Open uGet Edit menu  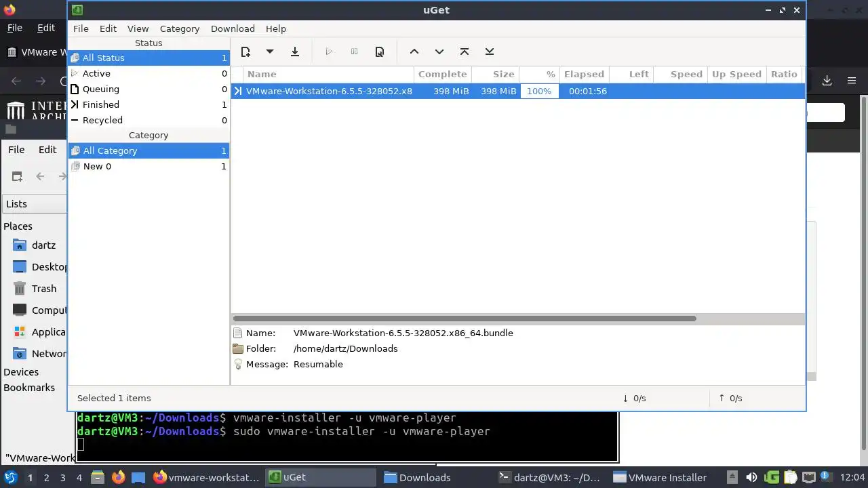click(108, 28)
